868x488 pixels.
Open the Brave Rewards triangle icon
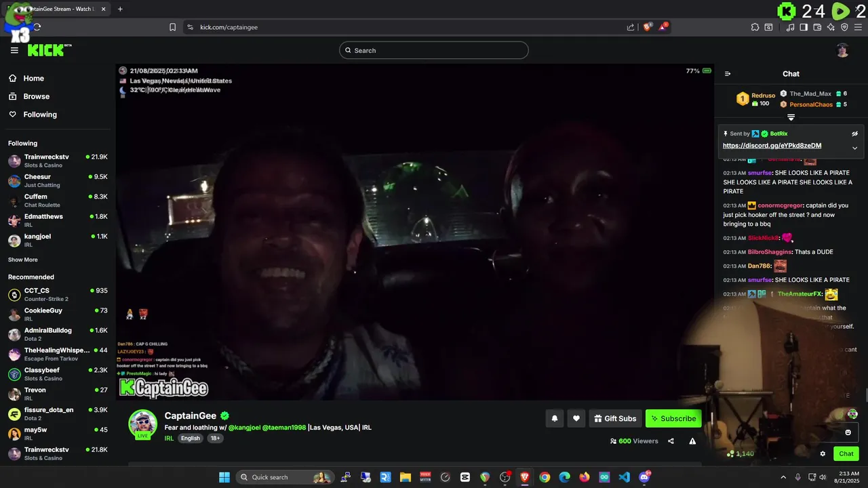(663, 27)
